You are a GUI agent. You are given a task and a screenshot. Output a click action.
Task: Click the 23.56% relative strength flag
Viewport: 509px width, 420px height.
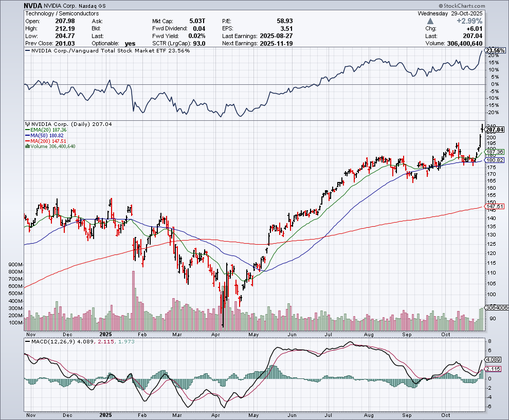[495, 50]
